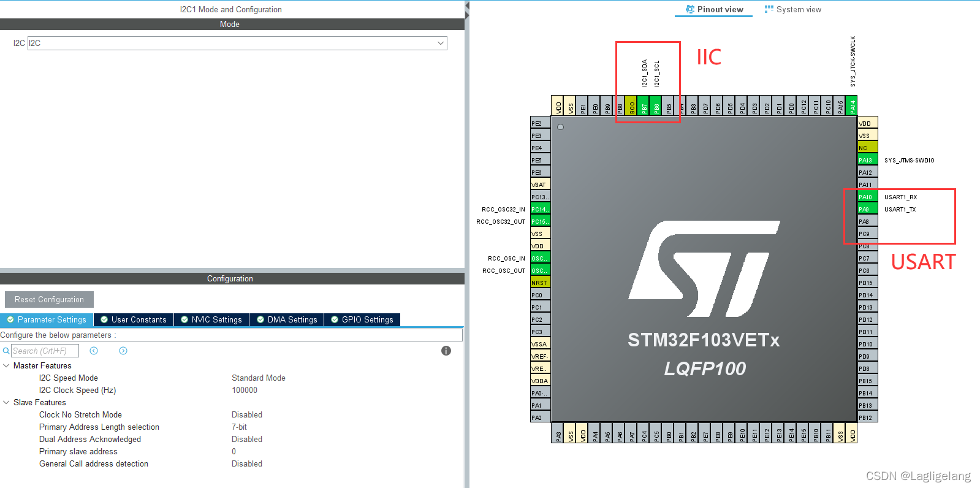
Task: Click the VDDA pin
Action: 541,381
